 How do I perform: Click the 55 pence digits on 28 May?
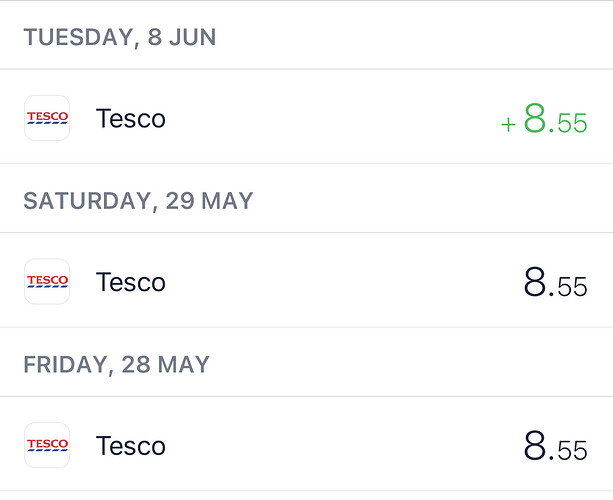[572, 451]
